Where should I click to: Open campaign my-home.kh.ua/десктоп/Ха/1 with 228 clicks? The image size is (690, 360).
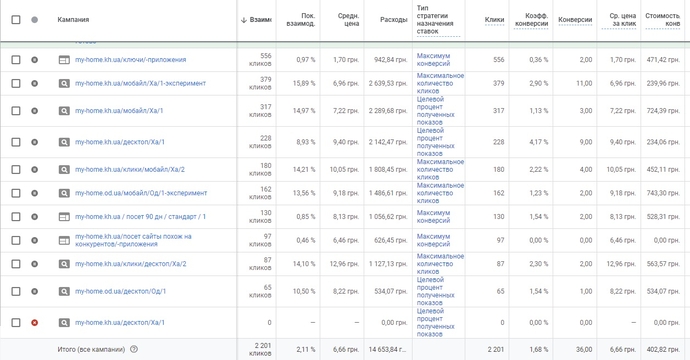pyautogui.click(x=120, y=142)
